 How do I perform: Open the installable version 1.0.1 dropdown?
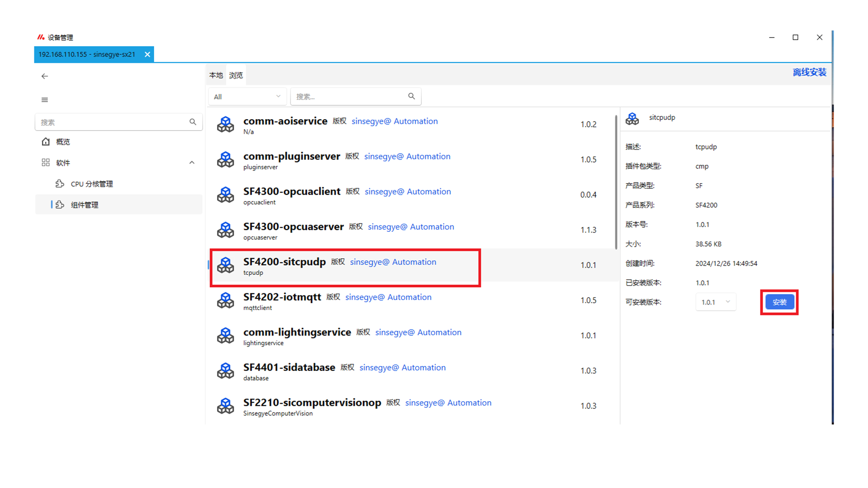pos(715,302)
